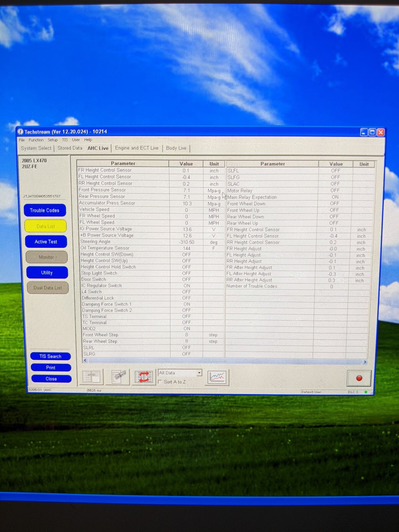399x532 pixels.
Task: Select the Front Wheel Step row
Action: tap(154, 335)
